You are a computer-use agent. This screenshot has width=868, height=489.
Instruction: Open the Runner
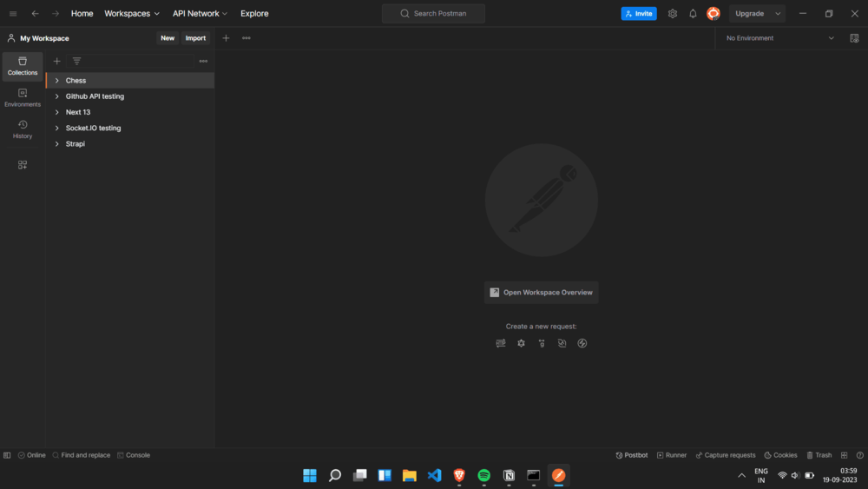[x=672, y=455]
